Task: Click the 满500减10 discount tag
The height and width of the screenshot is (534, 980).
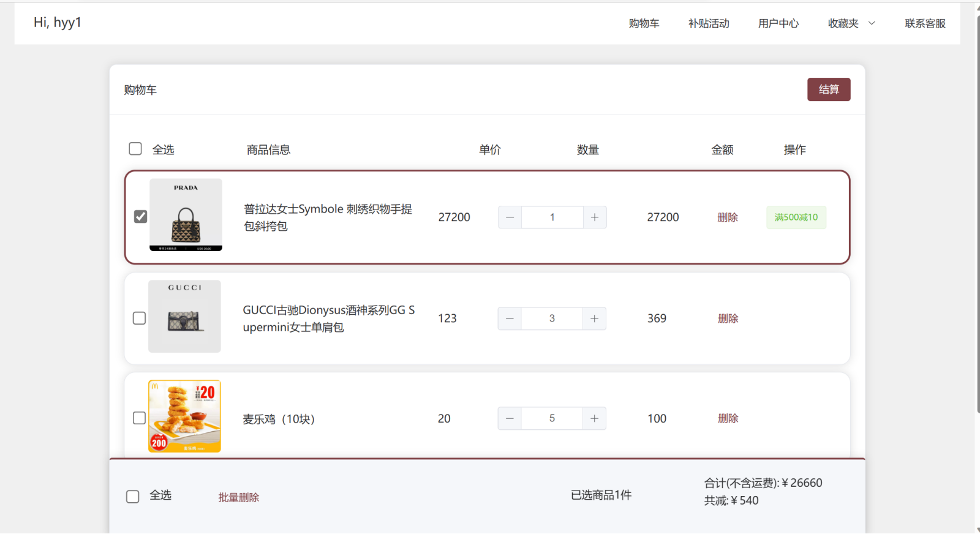Action: coord(796,217)
